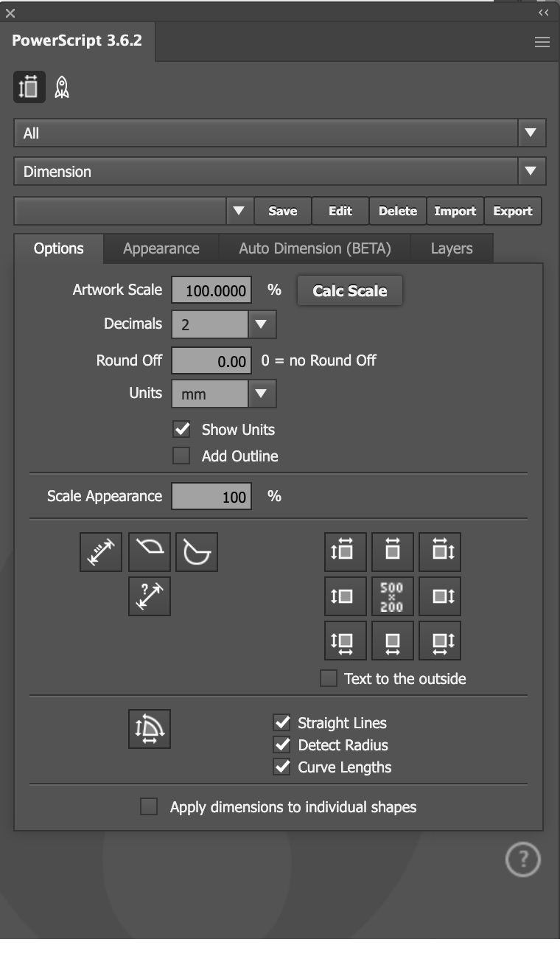Uncheck Detect Radius option
Viewport: 560px width, 973px height.
282,745
